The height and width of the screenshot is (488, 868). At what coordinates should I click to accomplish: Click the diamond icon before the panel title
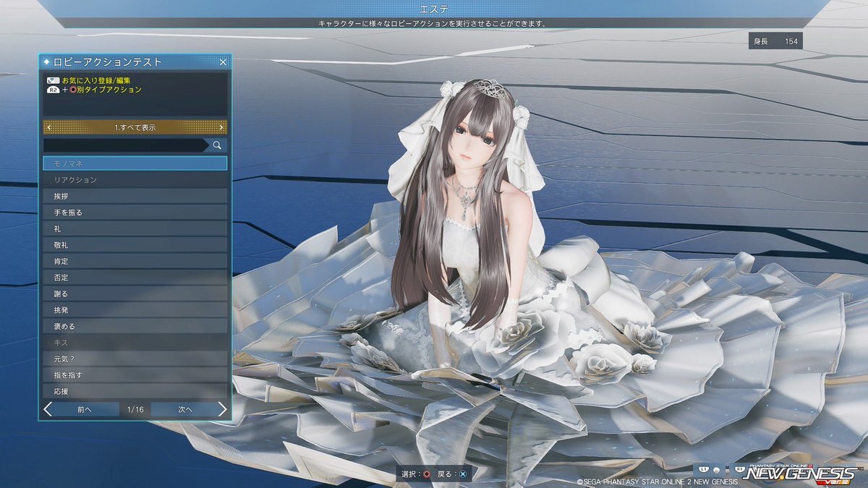pos(48,62)
